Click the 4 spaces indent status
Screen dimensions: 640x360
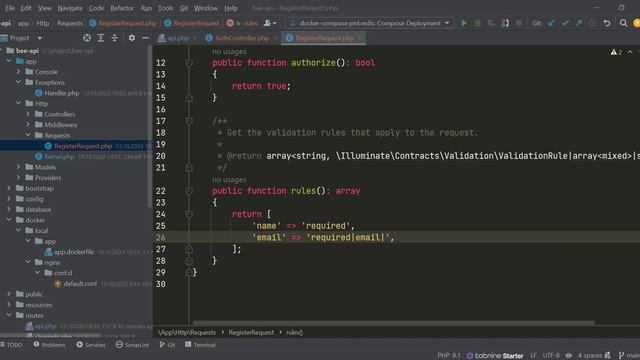pyautogui.click(x=590, y=356)
